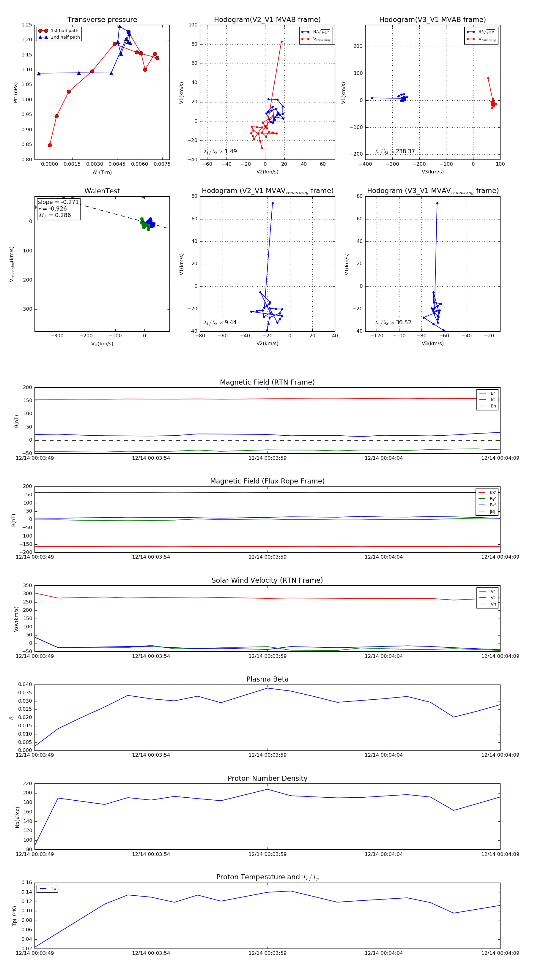Click the "V_remaining(km/s)" WalenTest y-axis label

[x=12, y=264]
